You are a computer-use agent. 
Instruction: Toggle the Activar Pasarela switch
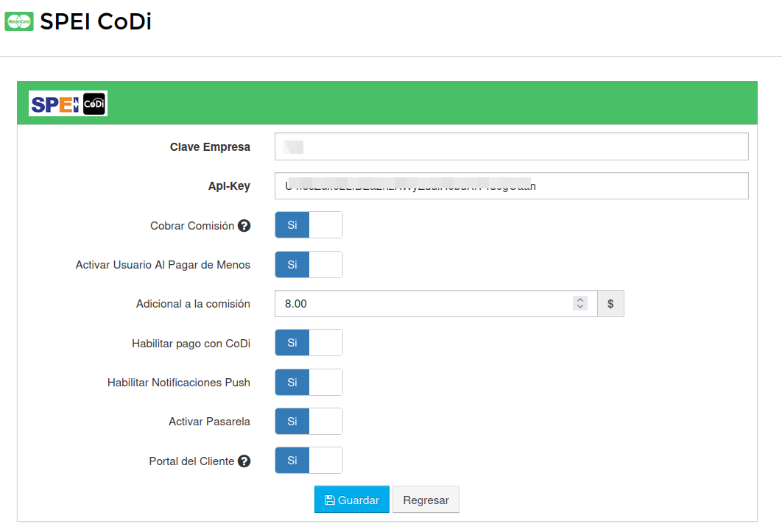tap(309, 422)
